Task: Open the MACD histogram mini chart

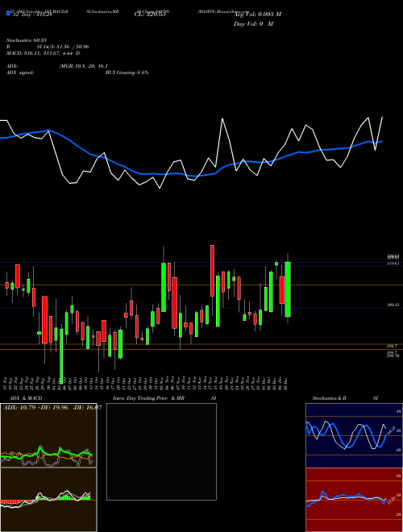Action: click(48, 500)
